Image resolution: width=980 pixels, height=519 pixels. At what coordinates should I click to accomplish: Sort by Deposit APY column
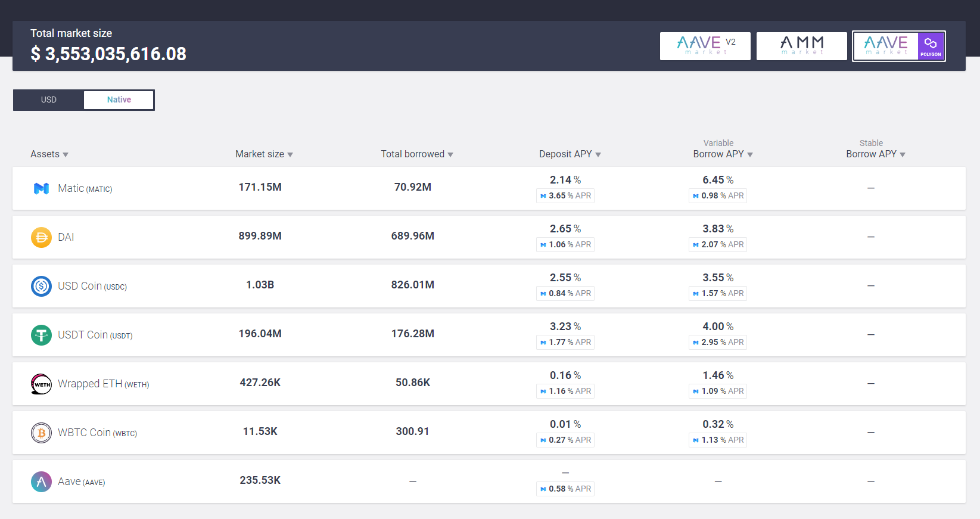pos(570,154)
